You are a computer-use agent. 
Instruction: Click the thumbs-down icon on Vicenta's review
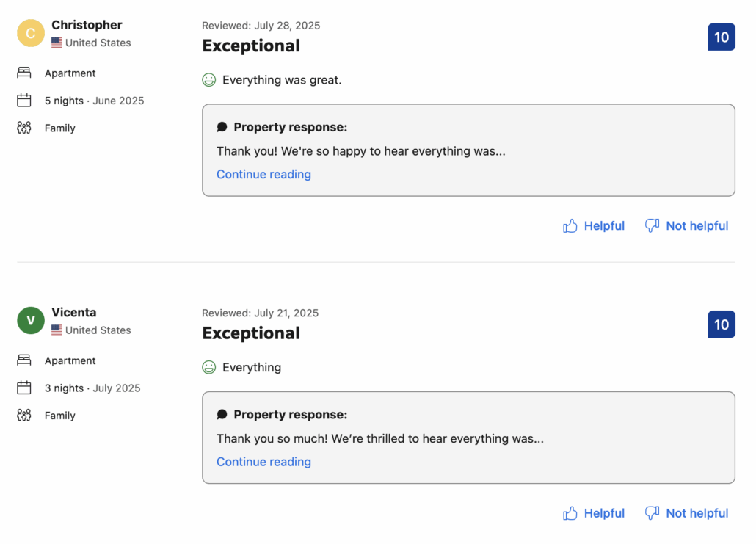pos(652,513)
